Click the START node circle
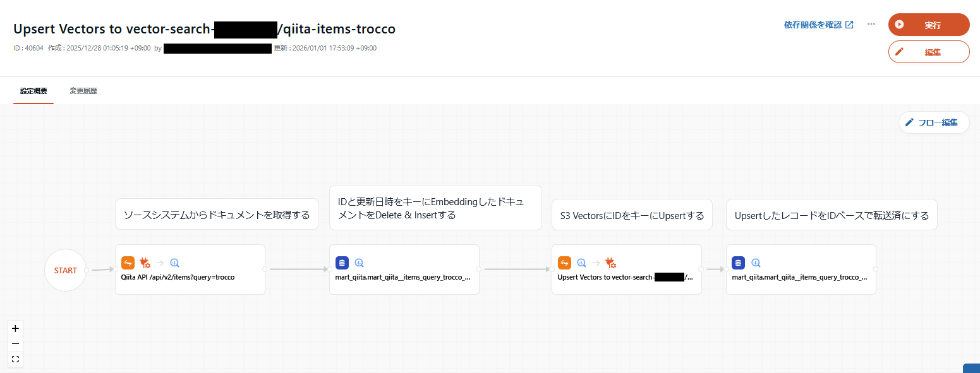 (x=65, y=270)
